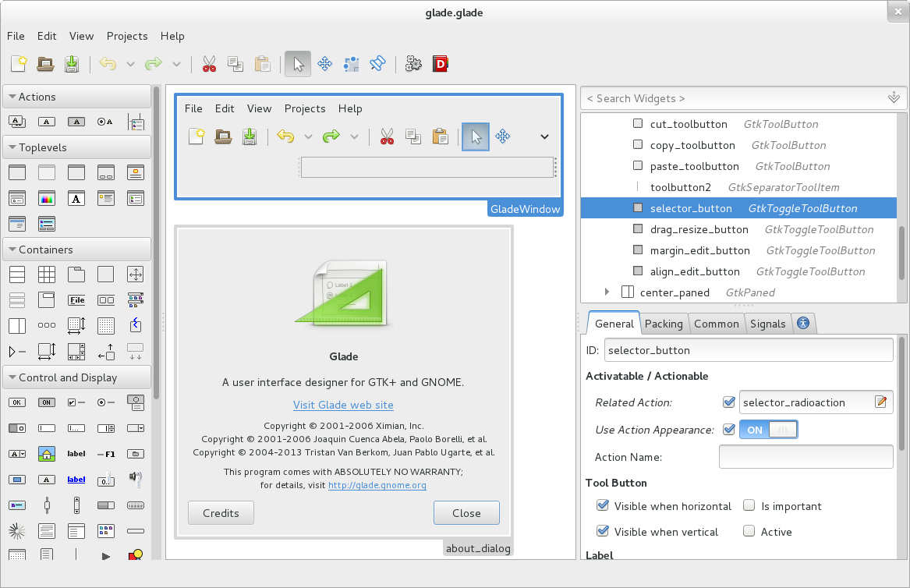Select the house Image widget in the palette
This screenshot has width=910, height=588.
[47, 454]
